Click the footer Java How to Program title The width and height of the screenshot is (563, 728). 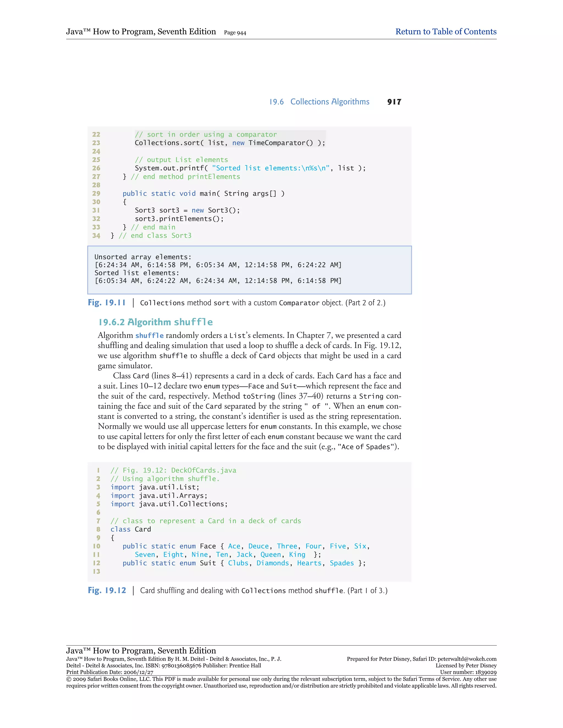[x=141, y=651]
